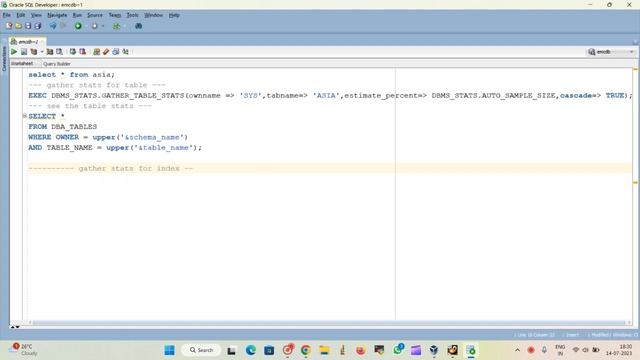Click the 'FROM DBA_TABLES' line
This screenshot has width=640, height=360.
(x=63, y=127)
